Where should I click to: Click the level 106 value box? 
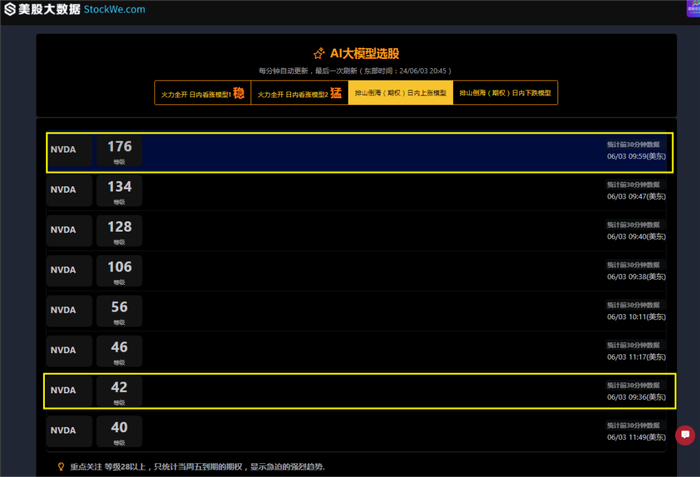(x=119, y=271)
